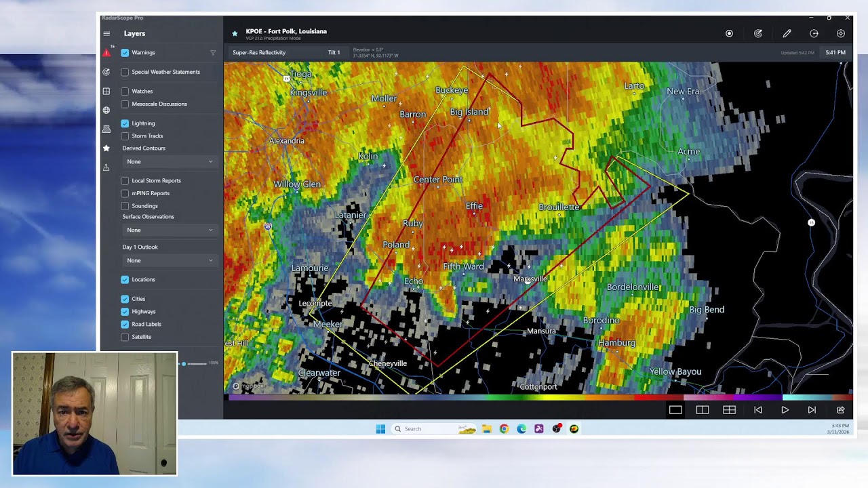Switch to single pane layout

[x=675, y=409]
